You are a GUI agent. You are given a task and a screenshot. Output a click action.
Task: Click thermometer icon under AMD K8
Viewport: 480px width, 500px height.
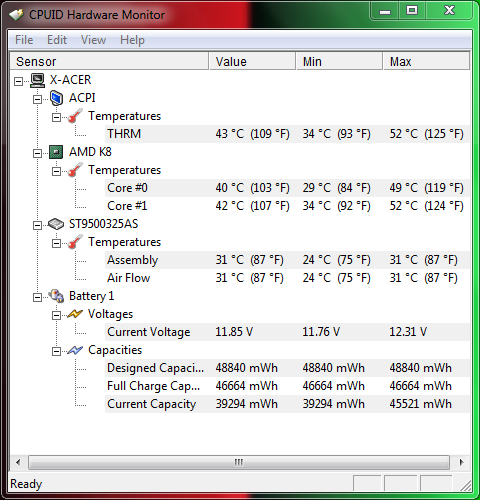(75, 170)
